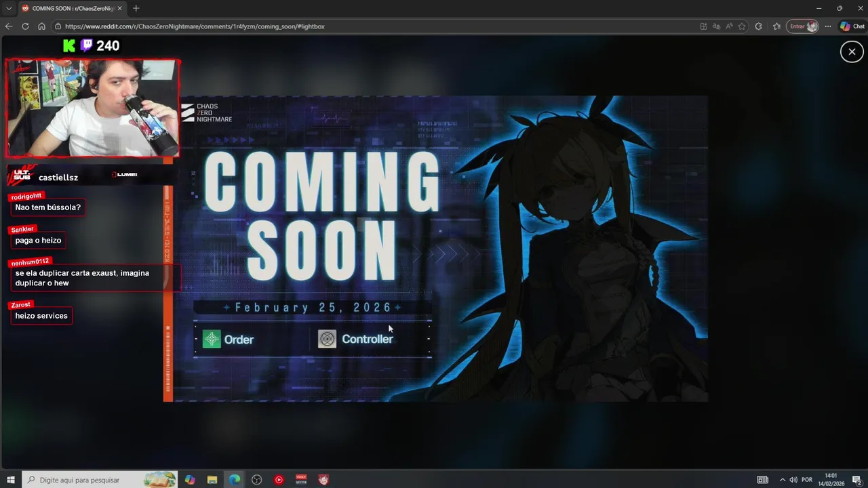Screen dimensions: 868x488
Task: Open the Voicemeeter app from the taskbar
Action: point(301,480)
